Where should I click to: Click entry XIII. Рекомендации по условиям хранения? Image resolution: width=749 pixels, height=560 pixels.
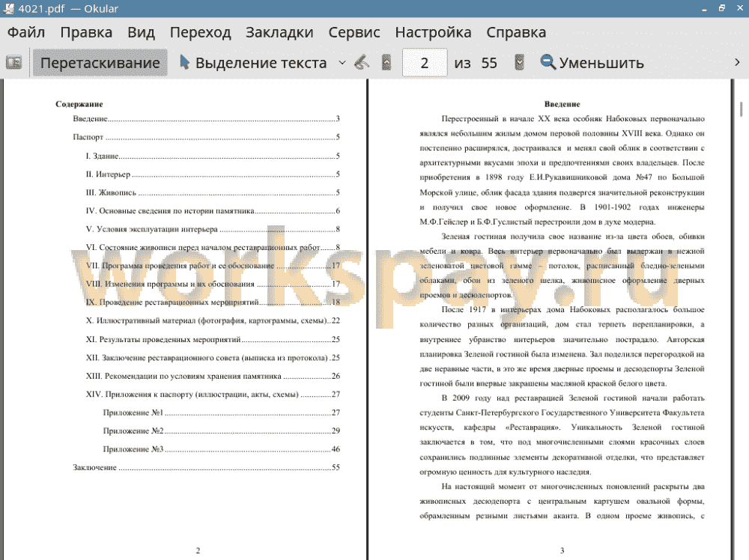[213, 376]
